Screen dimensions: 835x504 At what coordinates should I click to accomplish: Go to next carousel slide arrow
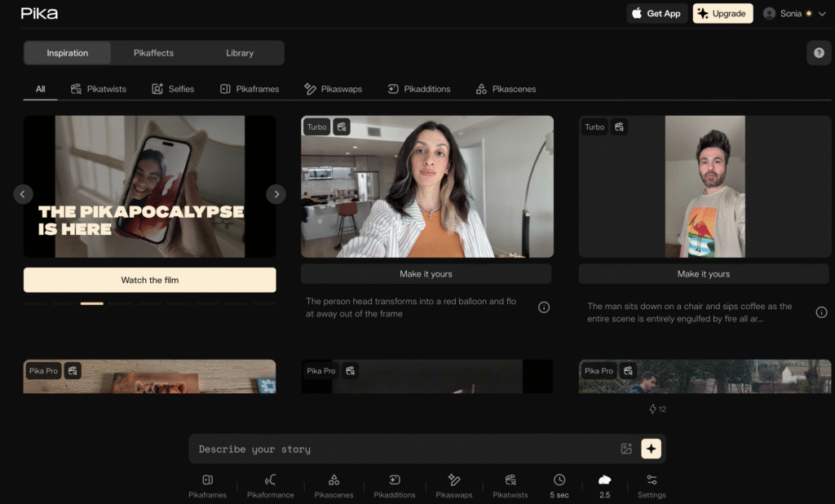[x=276, y=194]
